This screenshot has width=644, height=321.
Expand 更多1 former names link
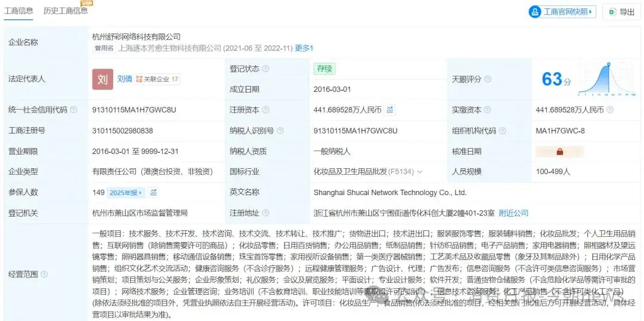coord(304,48)
